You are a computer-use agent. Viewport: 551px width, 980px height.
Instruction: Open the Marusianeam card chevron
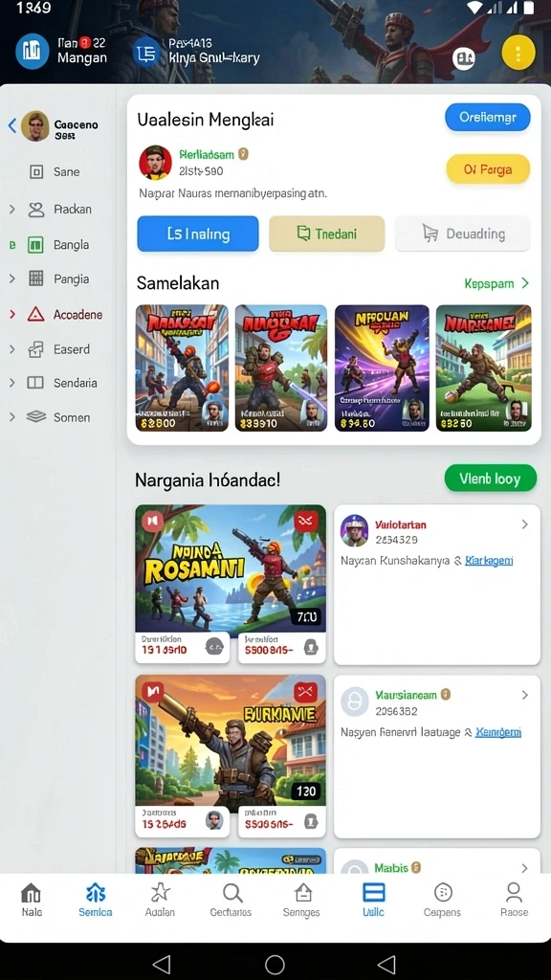point(525,695)
